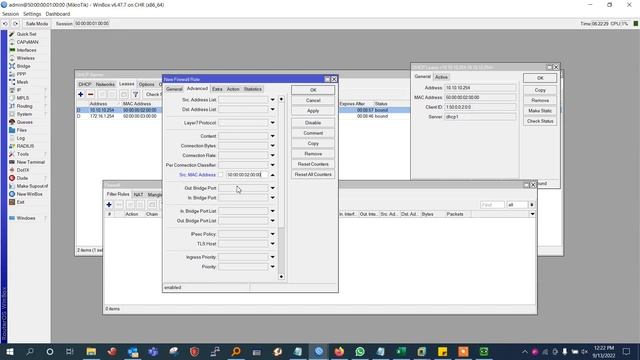Open Wireless in the sidebar
640x360 pixels.
tap(25, 58)
